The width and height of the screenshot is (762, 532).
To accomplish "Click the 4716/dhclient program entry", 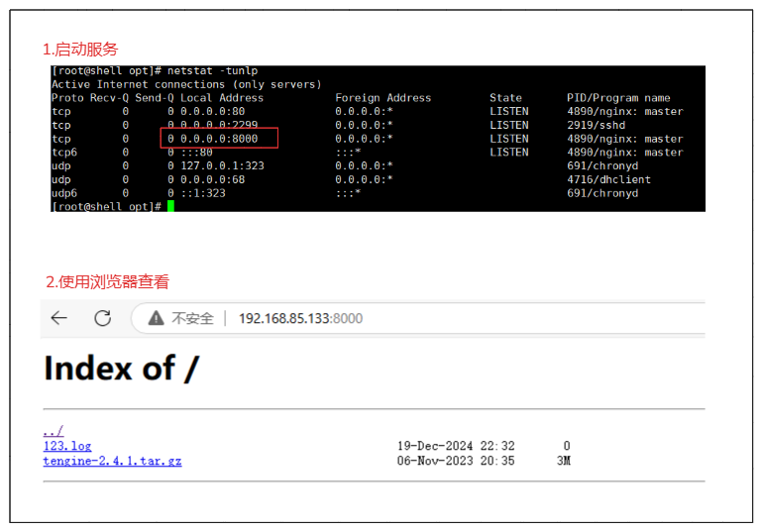I will 608,179.
